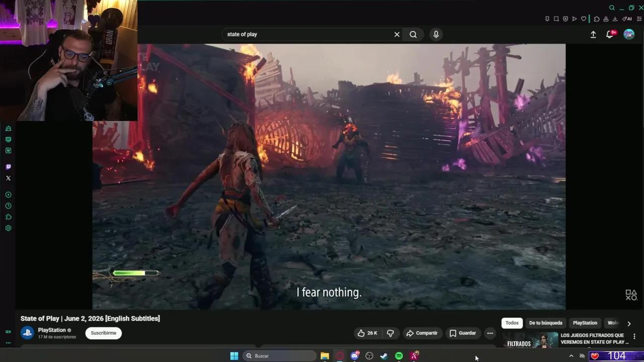Viewport: 644px width, 362px height.
Task: Open the YouTube account avatar menu
Action: coord(629,34)
